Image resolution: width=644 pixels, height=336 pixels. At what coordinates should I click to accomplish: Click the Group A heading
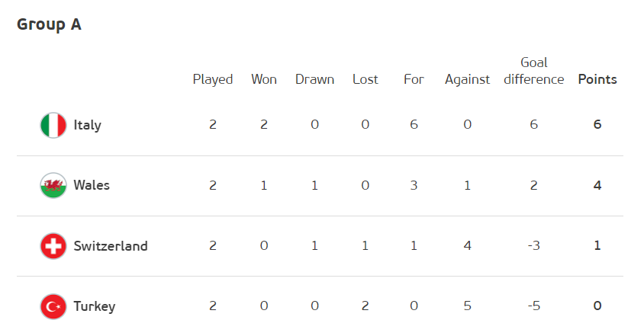(x=49, y=24)
